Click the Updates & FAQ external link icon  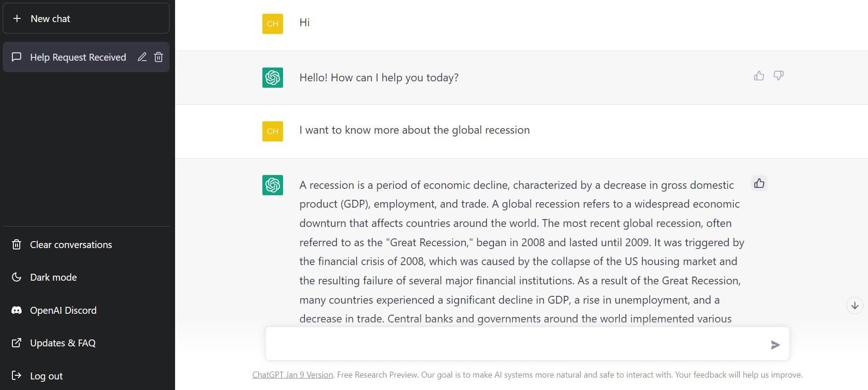pyautogui.click(x=17, y=343)
